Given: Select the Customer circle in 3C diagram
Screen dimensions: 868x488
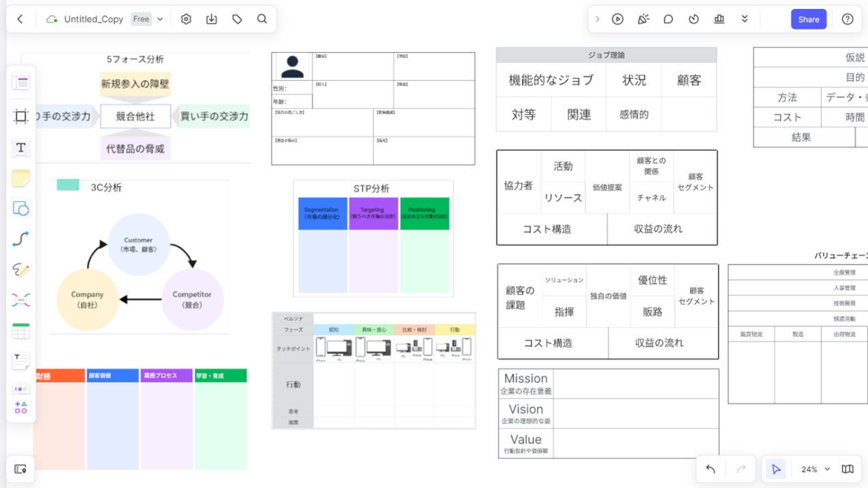Looking at the screenshot, I should point(139,245).
